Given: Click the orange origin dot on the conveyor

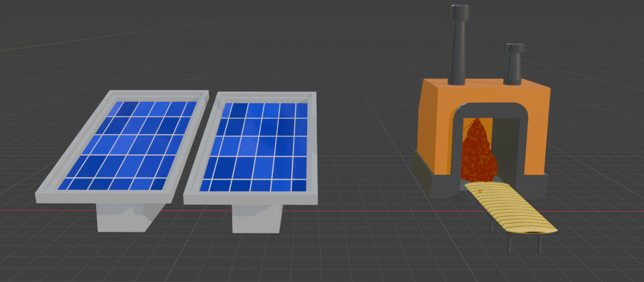Looking at the screenshot, I should [480, 191].
